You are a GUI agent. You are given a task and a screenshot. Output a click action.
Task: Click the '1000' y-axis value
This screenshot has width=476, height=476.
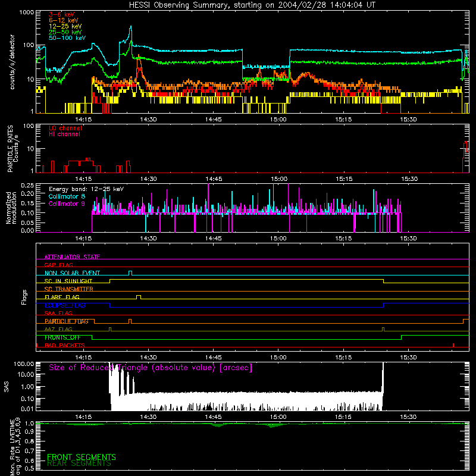point(27,12)
